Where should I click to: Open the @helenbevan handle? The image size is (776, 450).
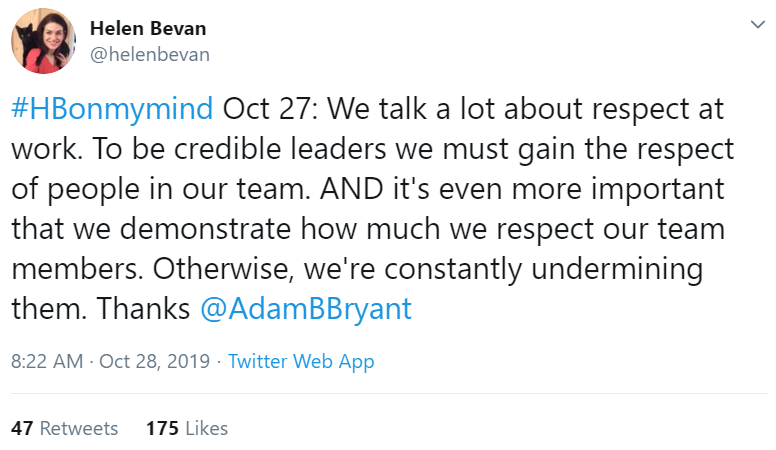pyautogui.click(x=150, y=55)
